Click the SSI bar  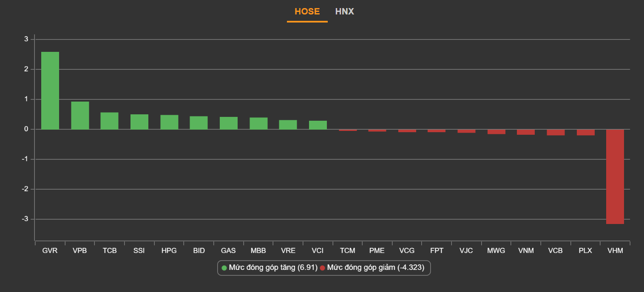click(x=139, y=122)
